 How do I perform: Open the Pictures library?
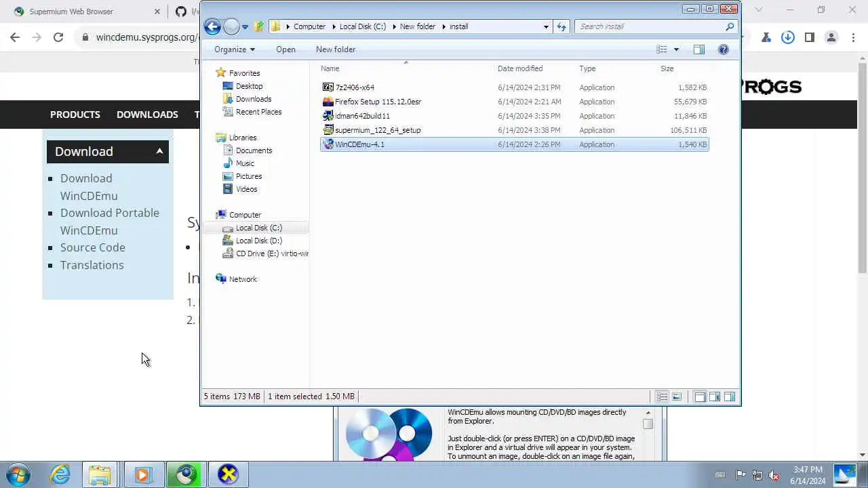(x=248, y=176)
